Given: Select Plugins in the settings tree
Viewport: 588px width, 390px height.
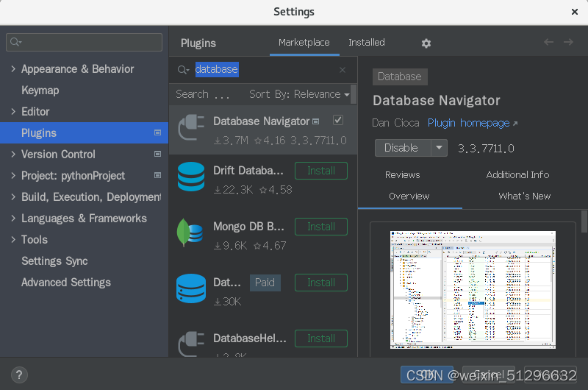Looking at the screenshot, I should pyautogui.click(x=84, y=132).
